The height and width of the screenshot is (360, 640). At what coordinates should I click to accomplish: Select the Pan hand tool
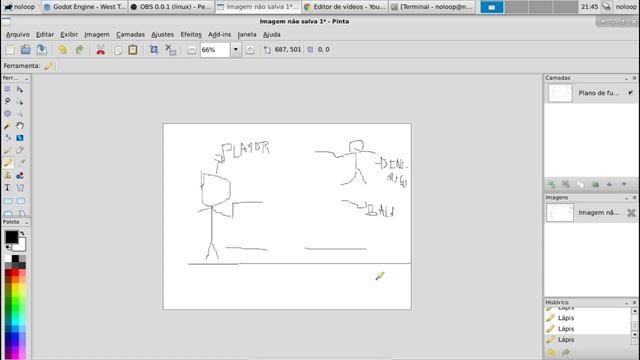[20, 126]
